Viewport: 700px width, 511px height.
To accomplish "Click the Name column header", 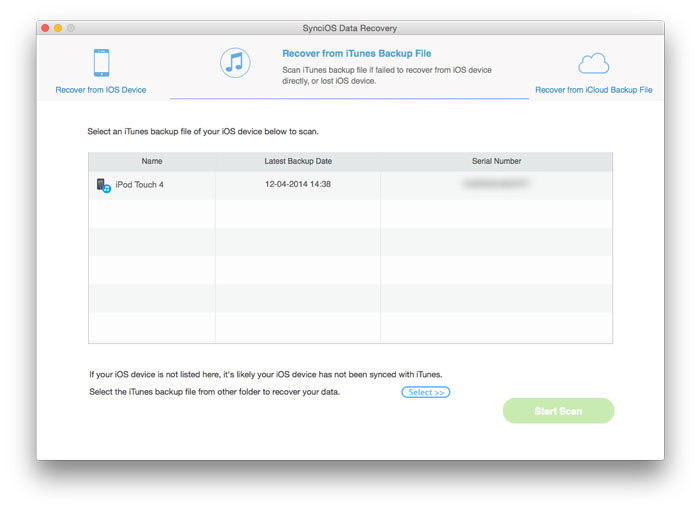I will (152, 161).
